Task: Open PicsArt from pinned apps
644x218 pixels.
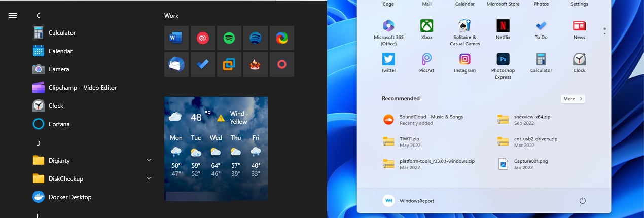Action: [x=426, y=63]
